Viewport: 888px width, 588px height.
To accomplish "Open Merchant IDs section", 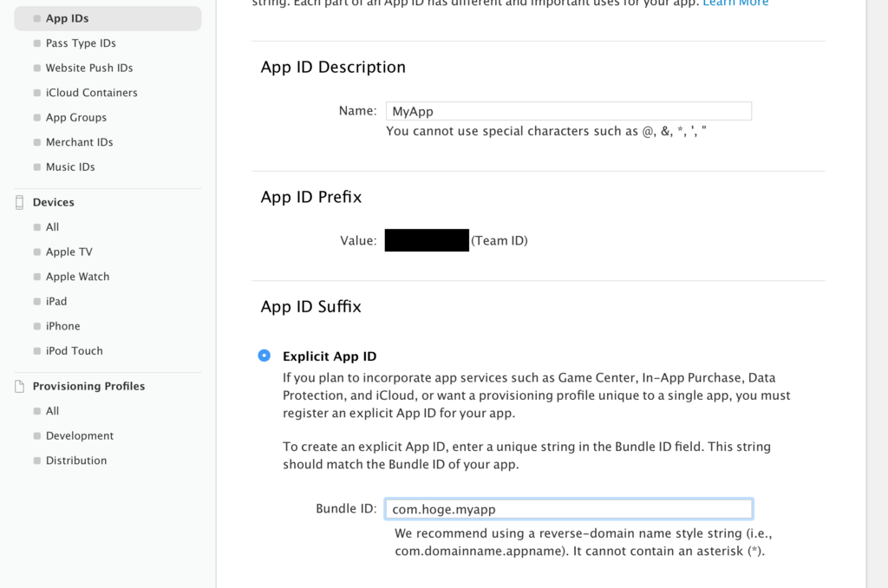I will click(79, 142).
